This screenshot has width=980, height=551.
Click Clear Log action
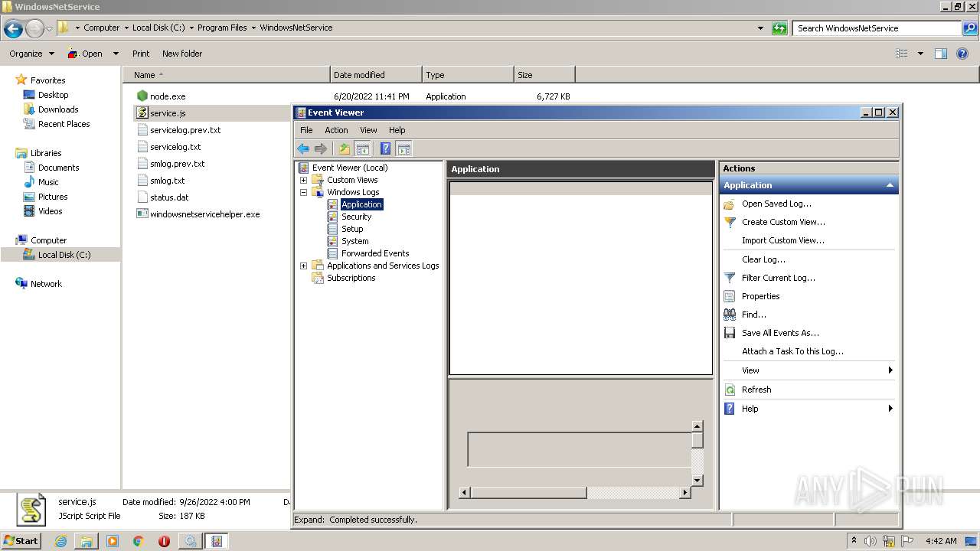(x=763, y=259)
